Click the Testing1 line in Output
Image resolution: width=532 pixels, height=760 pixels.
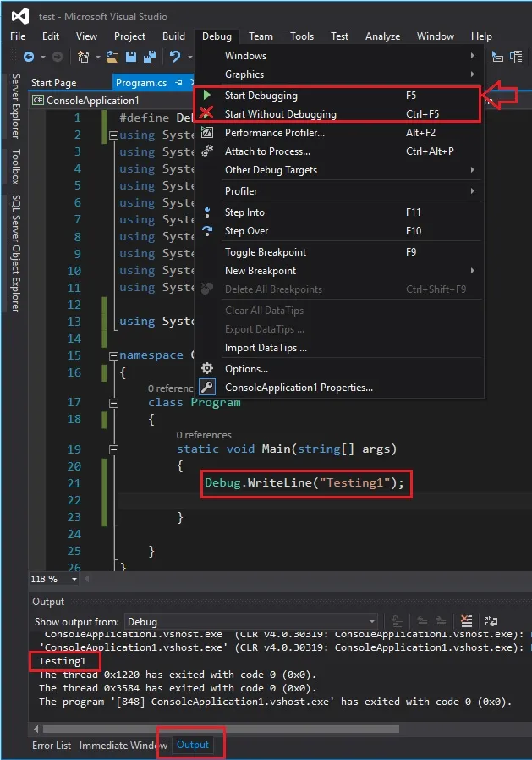point(63,661)
